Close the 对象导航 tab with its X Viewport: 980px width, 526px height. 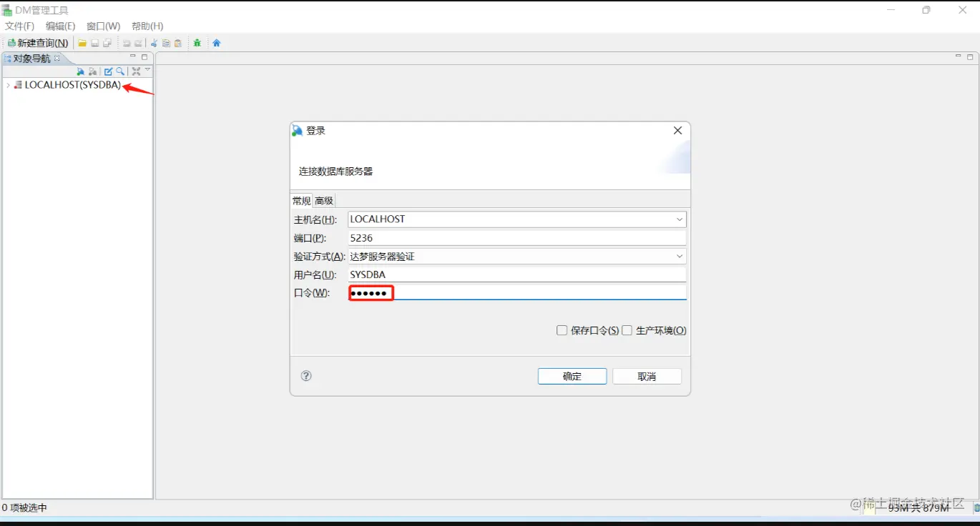coord(58,58)
